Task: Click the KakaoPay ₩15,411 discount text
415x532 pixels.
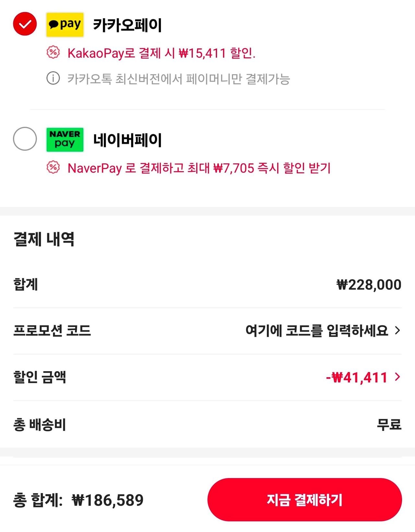Action: point(161,53)
